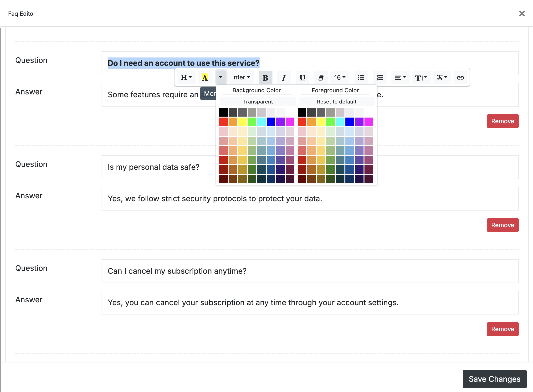
Task: Choose Transparent background color
Action: tap(258, 102)
